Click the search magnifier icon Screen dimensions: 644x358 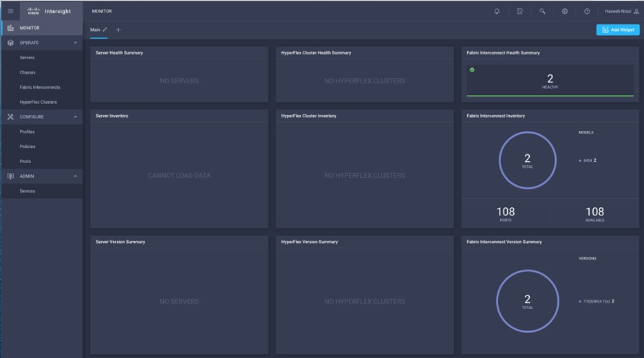click(x=542, y=12)
